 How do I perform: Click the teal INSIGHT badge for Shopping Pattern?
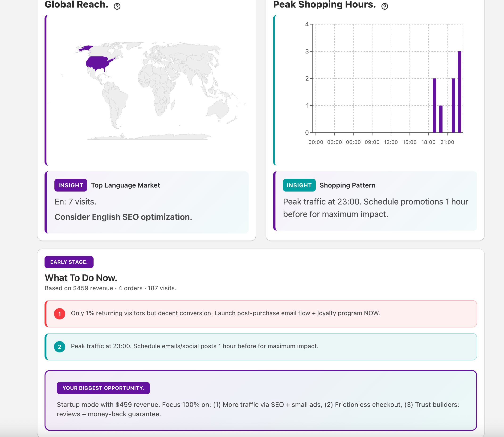pos(299,185)
